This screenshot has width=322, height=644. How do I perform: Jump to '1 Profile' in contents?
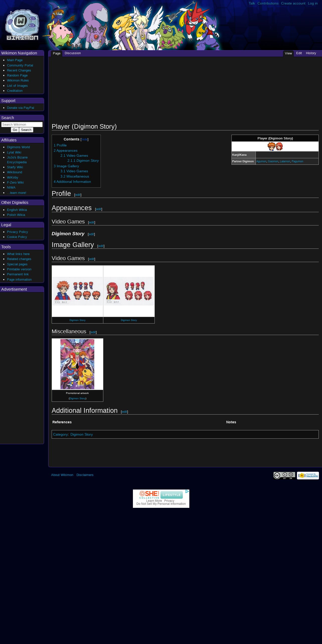pos(60,145)
